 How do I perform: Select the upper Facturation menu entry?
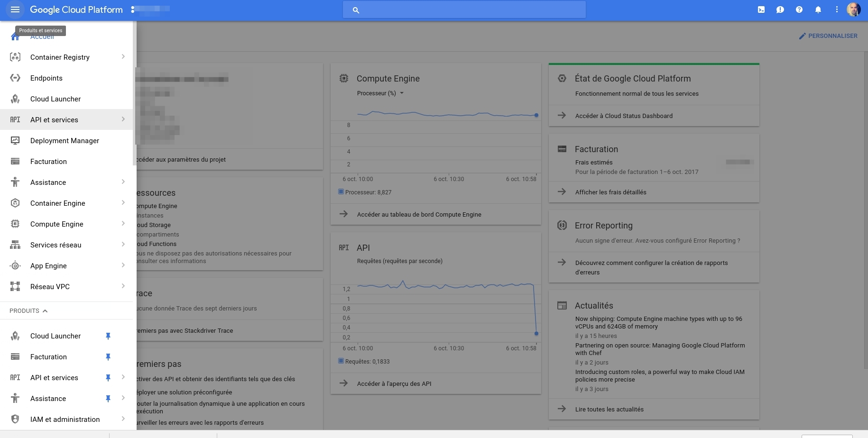point(66,161)
